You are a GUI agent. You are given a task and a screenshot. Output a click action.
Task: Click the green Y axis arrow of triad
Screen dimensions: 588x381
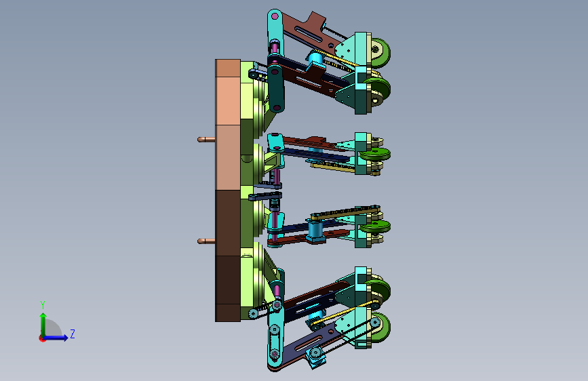43,325
